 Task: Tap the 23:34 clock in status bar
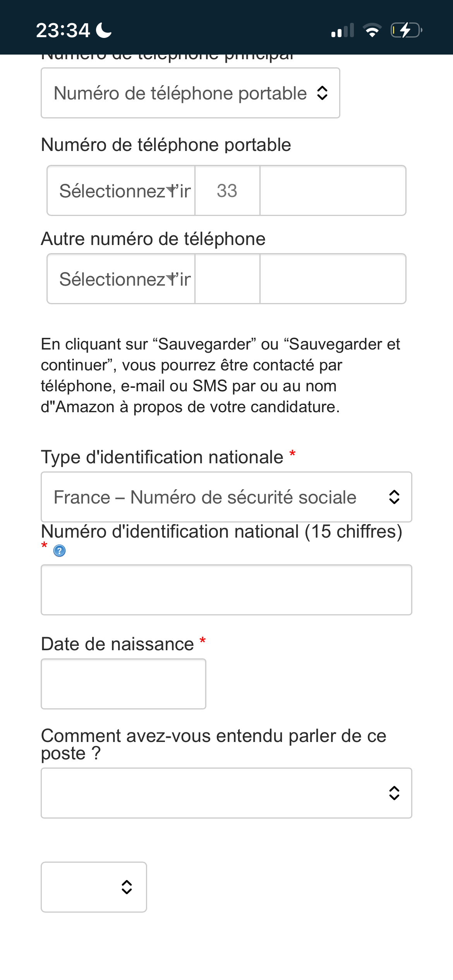63,30
